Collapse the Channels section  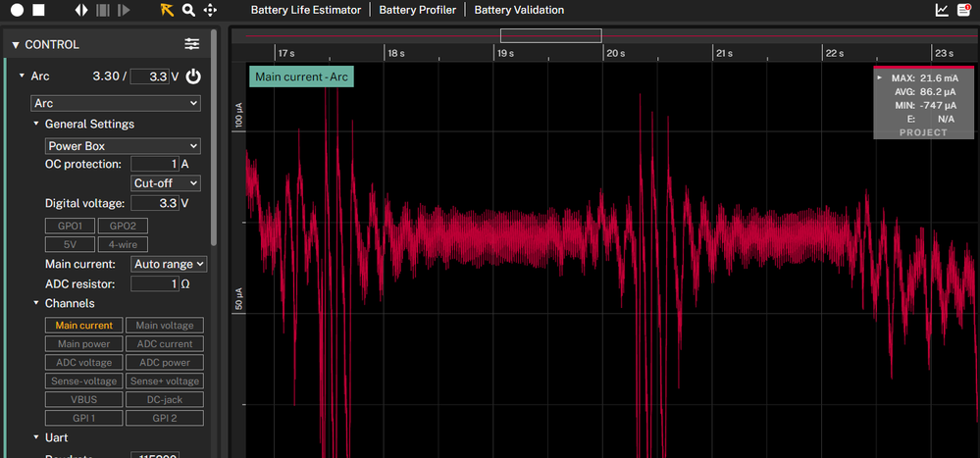point(36,303)
